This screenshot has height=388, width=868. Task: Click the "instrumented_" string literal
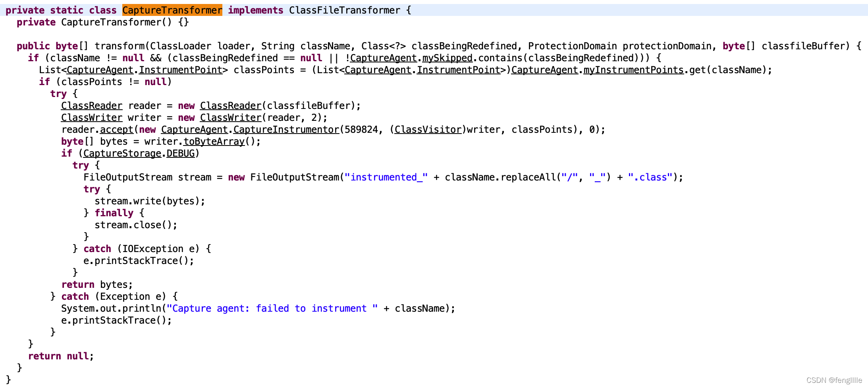coord(386,177)
